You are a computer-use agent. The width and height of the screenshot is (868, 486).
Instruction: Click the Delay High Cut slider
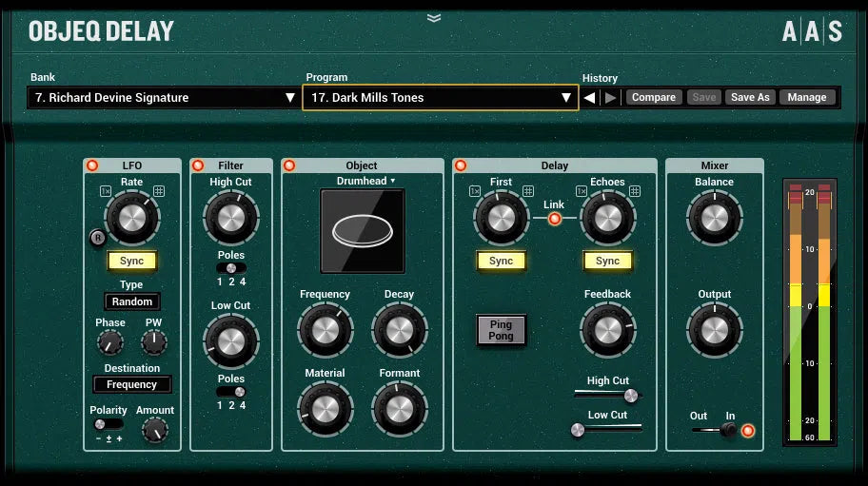pyautogui.click(x=607, y=395)
